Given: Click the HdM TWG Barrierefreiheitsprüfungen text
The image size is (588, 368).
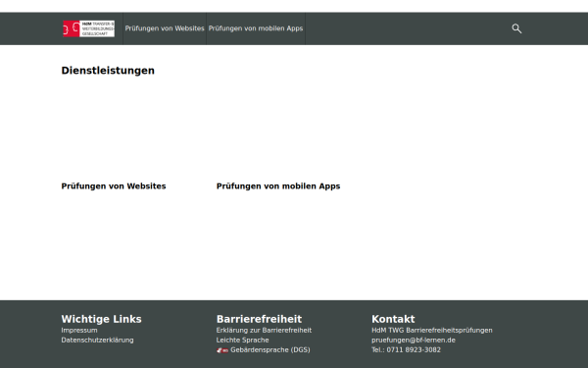Looking at the screenshot, I should [x=432, y=331].
